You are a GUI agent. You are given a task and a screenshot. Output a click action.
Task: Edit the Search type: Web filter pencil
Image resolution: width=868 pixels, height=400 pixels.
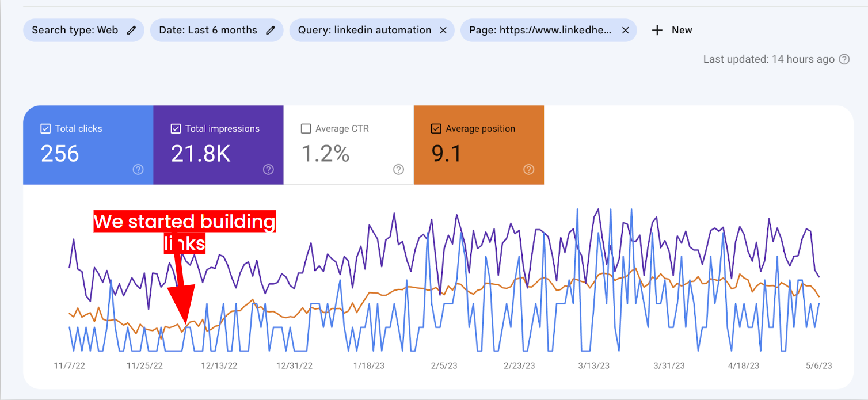(131, 31)
